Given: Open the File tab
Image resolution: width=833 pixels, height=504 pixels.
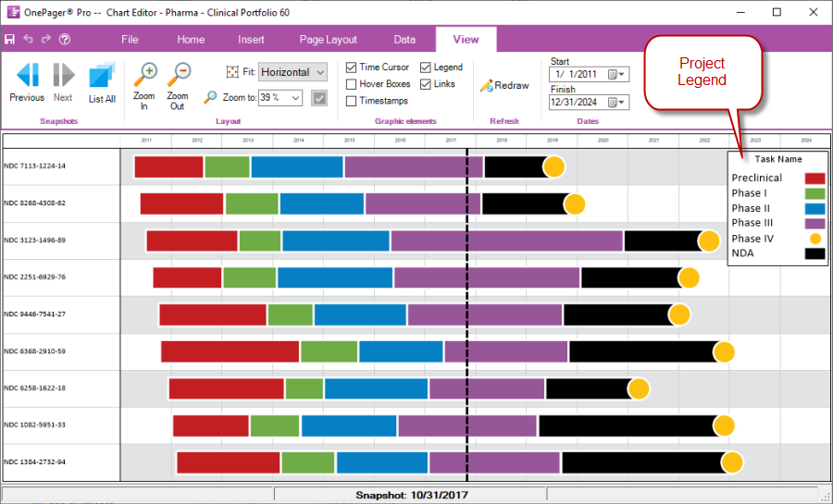Looking at the screenshot, I should [x=130, y=39].
